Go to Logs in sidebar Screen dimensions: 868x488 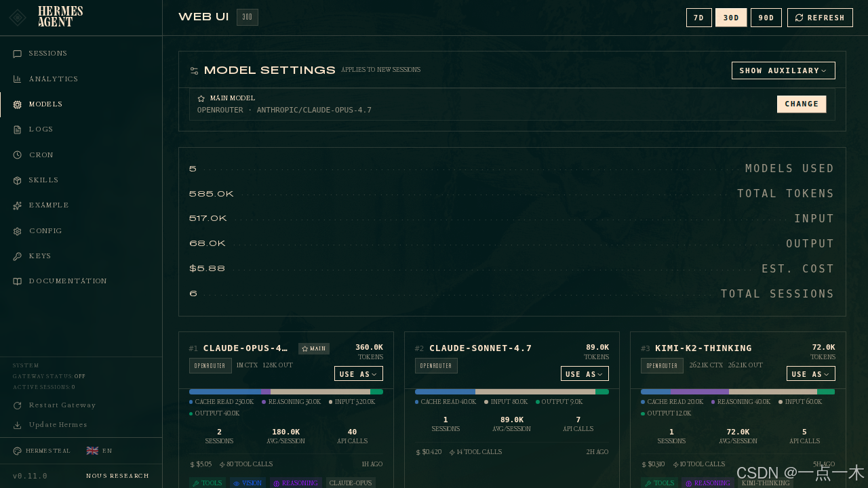click(x=81, y=129)
